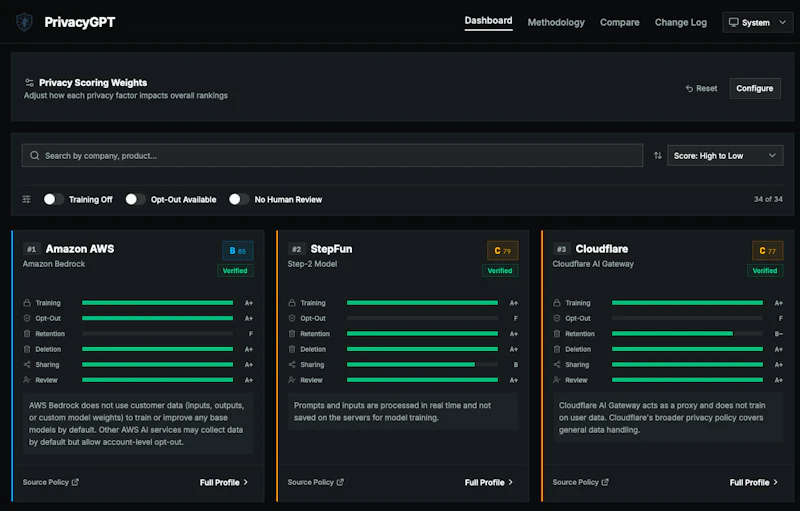Click the Retention icon on Amazon AWS card
Image resolution: width=800 pixels, height=511 pixels.
coord(27,334)
